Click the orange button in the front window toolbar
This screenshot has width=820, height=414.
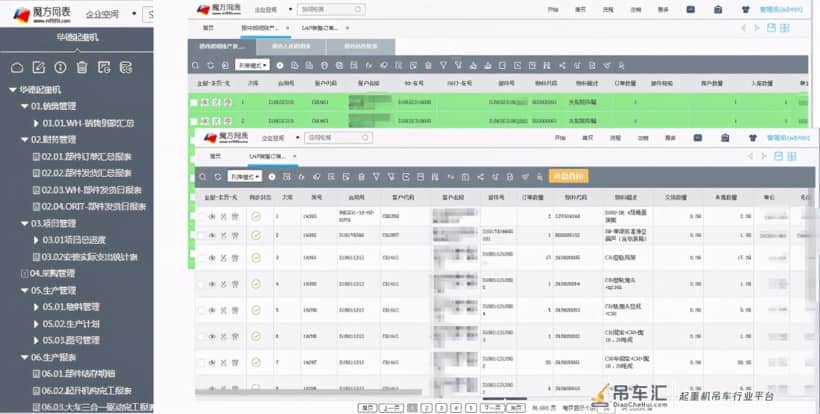click(568, 176)
